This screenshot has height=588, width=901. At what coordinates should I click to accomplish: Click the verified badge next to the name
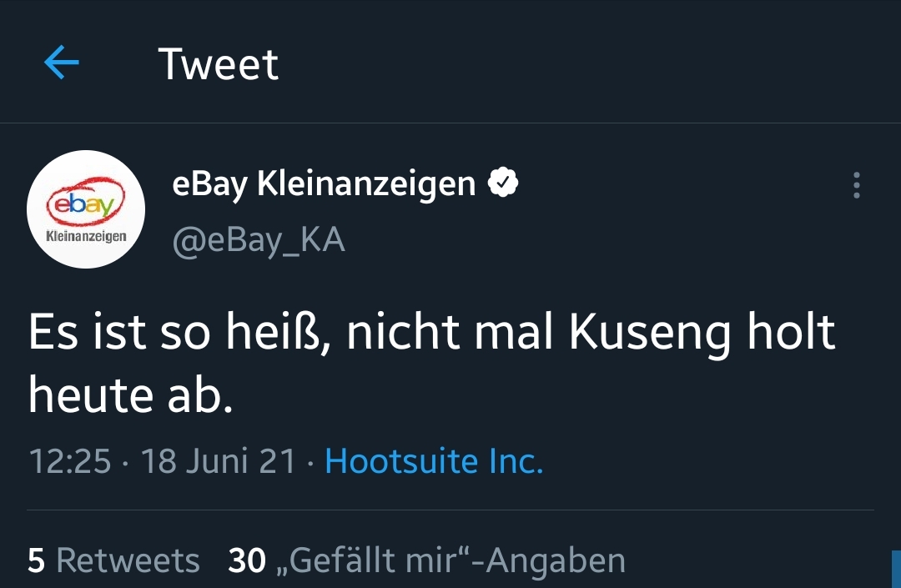coord(503,183)
